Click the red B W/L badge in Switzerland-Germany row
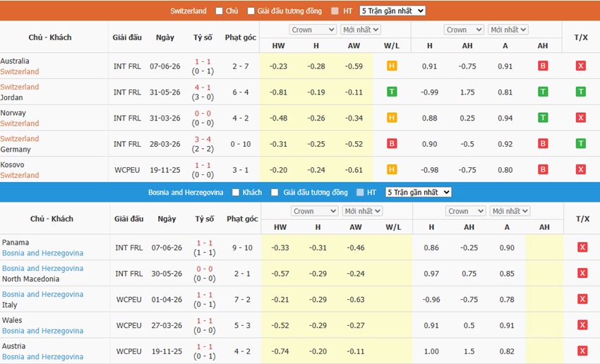Viewport: 600px width, 364px height. tap(392, 144)
